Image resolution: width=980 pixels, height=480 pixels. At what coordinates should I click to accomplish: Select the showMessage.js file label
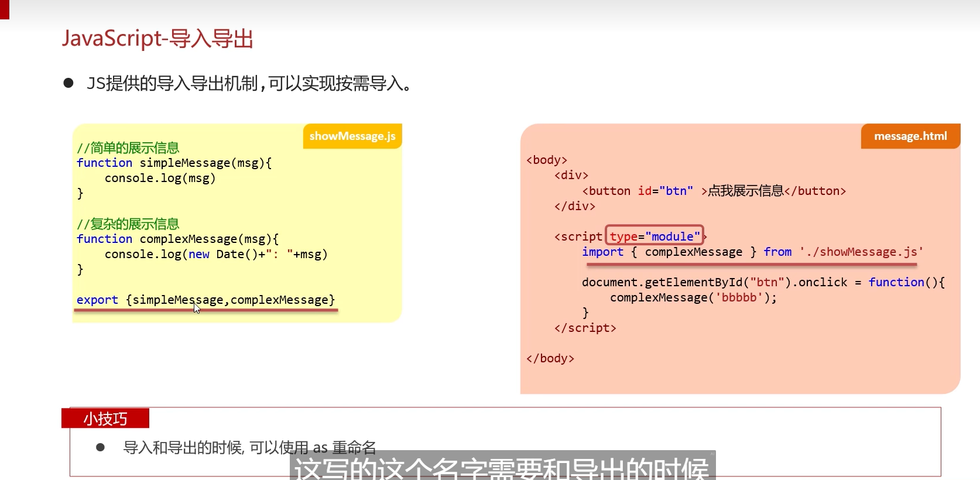click(352, 136)
